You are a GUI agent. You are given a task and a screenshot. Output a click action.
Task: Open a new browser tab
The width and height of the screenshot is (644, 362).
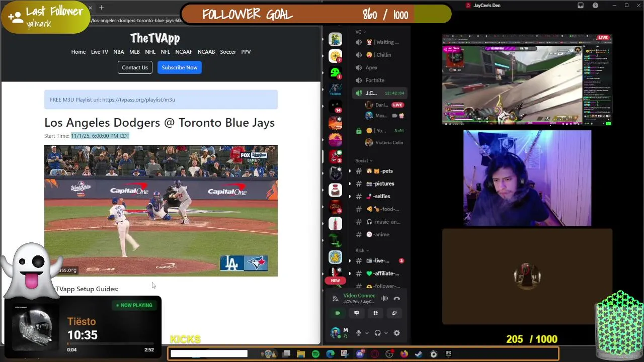tap(101, 8)
